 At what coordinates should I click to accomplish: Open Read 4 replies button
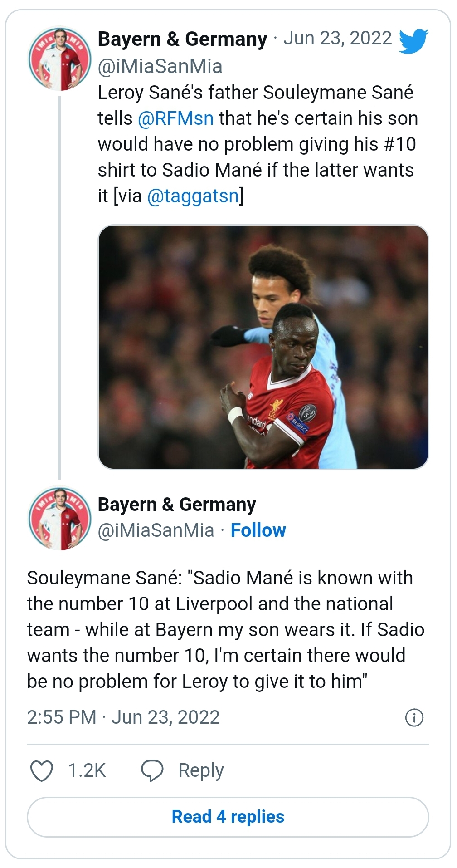click(228, 817)
